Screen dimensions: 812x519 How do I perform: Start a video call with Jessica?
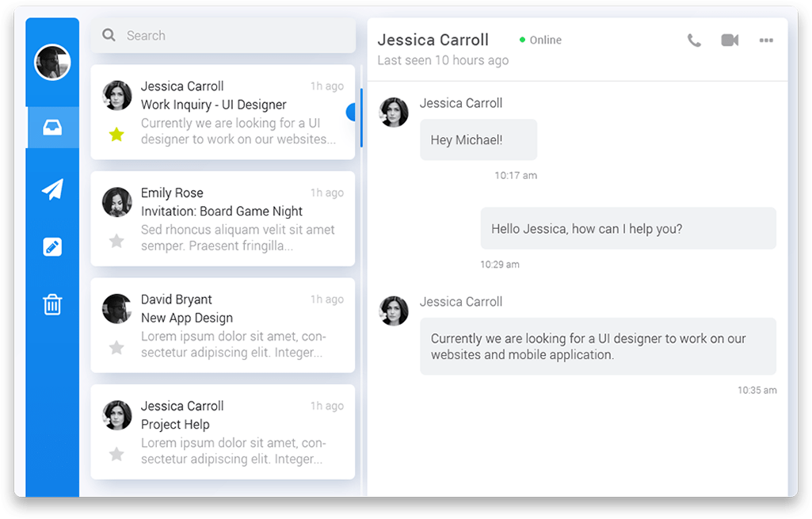click(x=730, y=40)
